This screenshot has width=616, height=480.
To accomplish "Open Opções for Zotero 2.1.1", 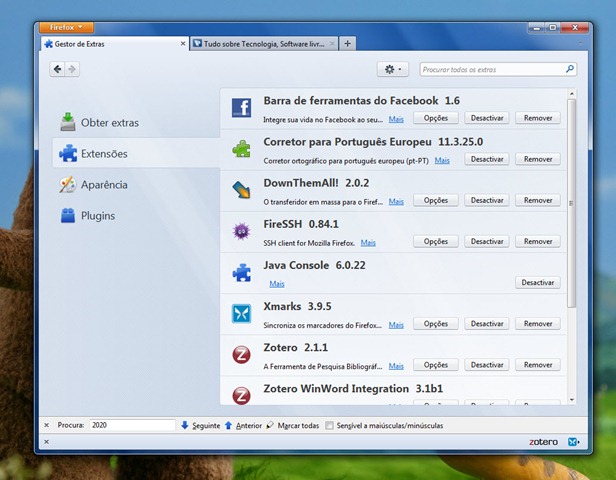I will tap(436, 365).
